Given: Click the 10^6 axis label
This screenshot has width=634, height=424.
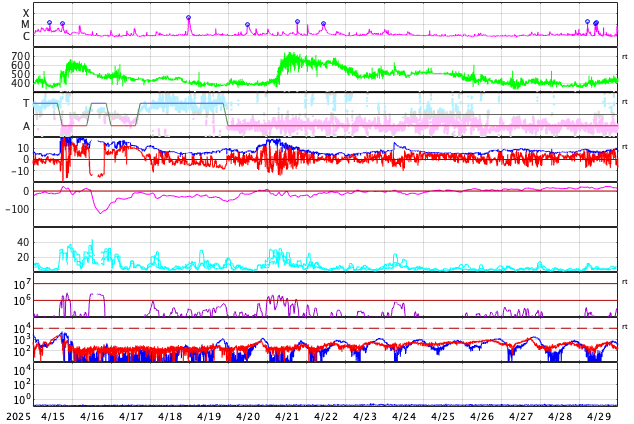Looking at the screenshot, I should click(x=22, y=301).
